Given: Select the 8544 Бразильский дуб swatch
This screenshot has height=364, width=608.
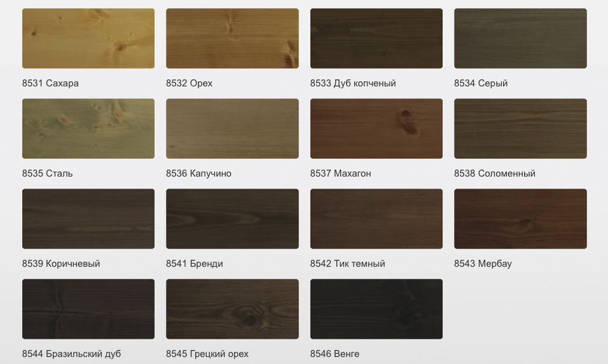Looking at the screenshot, I should (x=88, y=309).
